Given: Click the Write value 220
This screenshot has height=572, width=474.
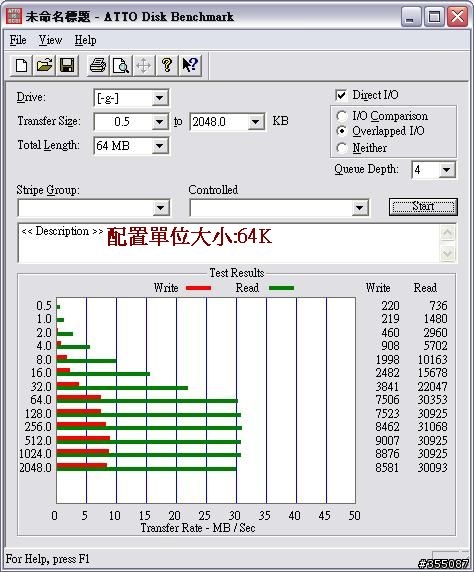Looking at the screenshot, I should coord(390,305).
